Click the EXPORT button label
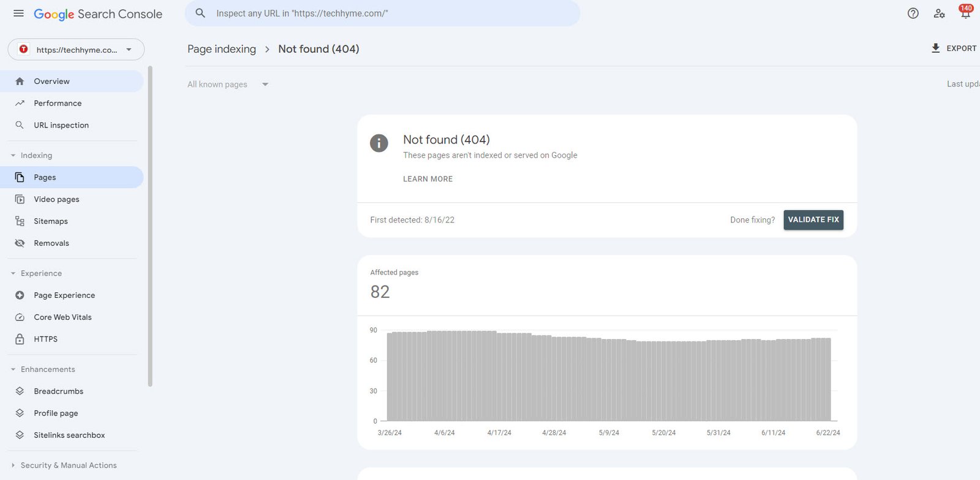 [x=962, y=48]
